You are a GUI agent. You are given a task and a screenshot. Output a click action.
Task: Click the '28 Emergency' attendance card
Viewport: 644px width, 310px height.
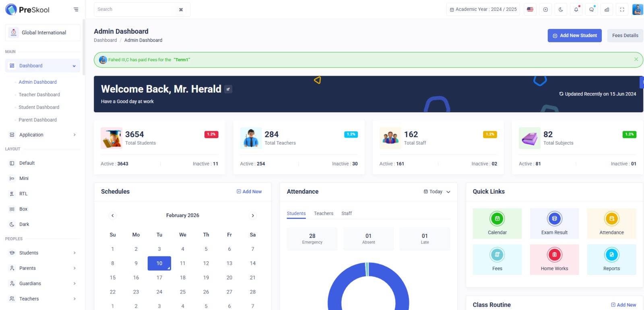(x=312, y=239)
